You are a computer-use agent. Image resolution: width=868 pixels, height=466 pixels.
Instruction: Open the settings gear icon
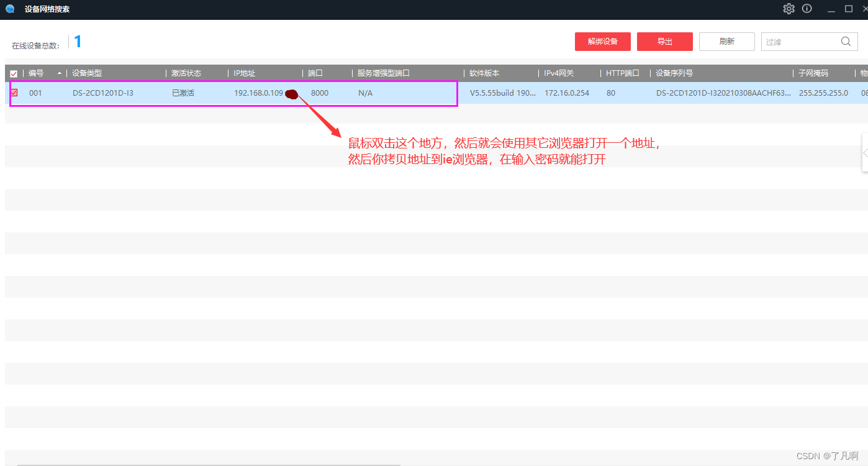[789, 9]
